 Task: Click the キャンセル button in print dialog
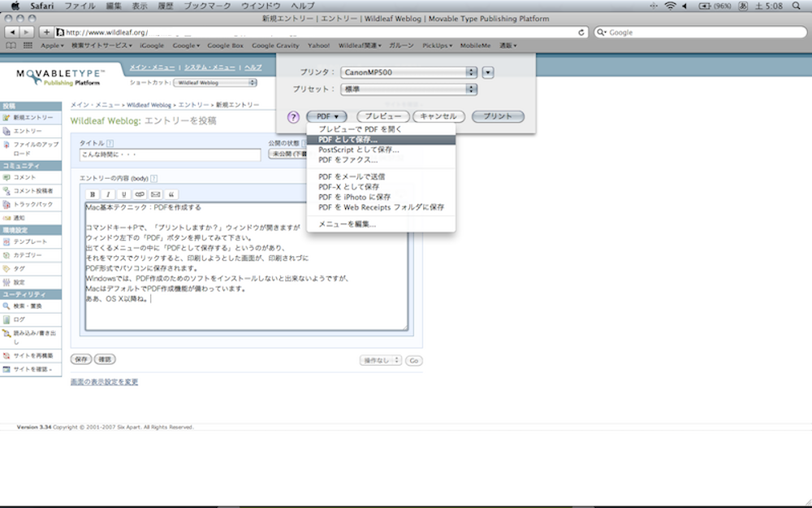438,116
